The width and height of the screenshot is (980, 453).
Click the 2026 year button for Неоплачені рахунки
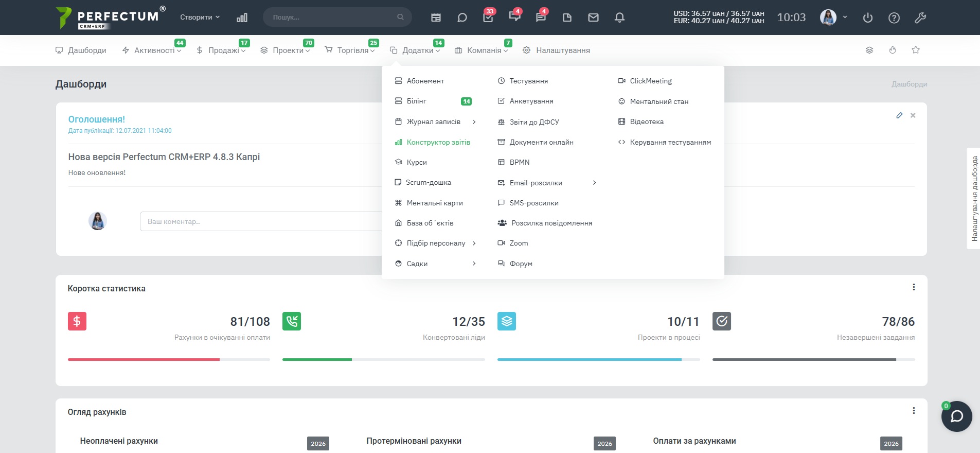click(x=318, y=444)
